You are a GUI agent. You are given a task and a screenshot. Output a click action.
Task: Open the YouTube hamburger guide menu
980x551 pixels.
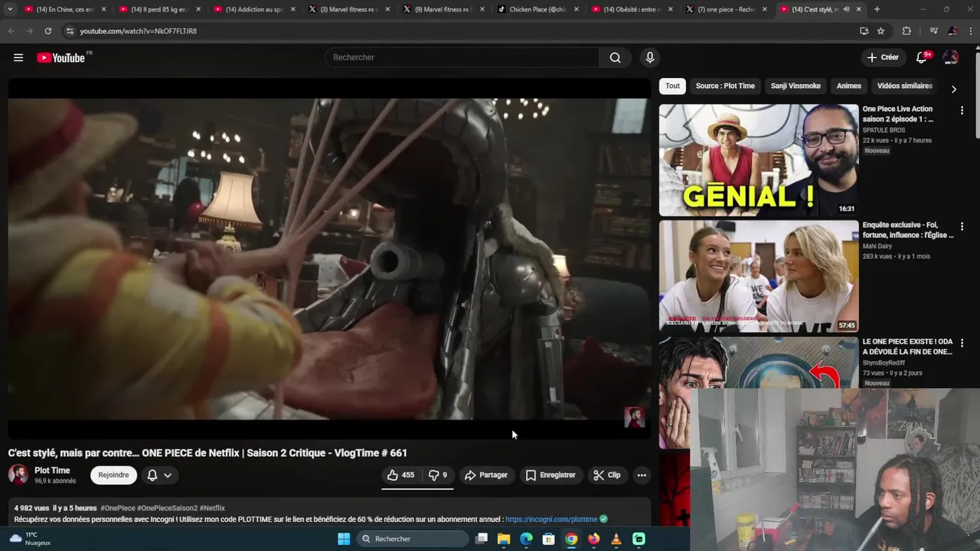[18, 57]
